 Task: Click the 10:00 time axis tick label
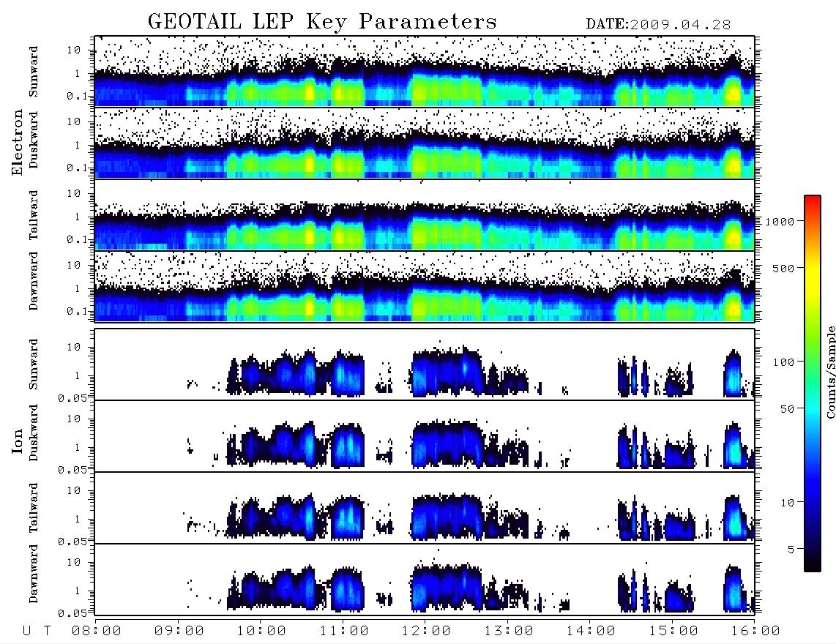(261, 631)
